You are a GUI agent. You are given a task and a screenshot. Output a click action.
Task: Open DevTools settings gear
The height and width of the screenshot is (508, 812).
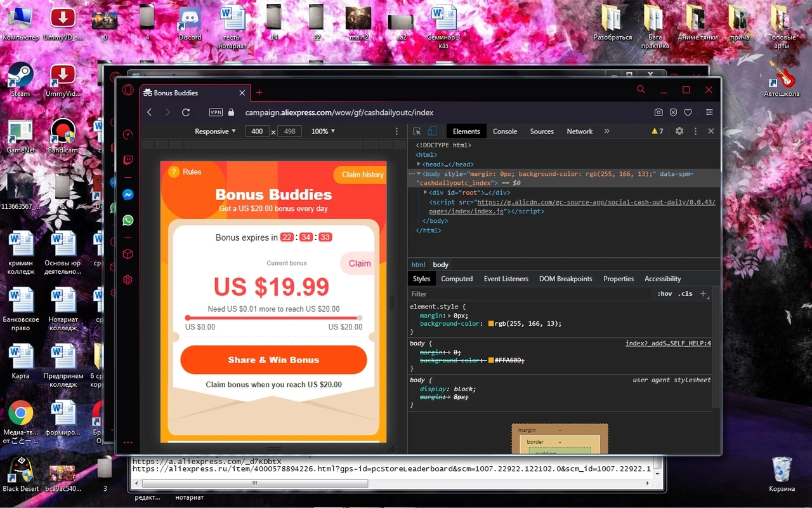pyautogui.click(x=679, y=131)
